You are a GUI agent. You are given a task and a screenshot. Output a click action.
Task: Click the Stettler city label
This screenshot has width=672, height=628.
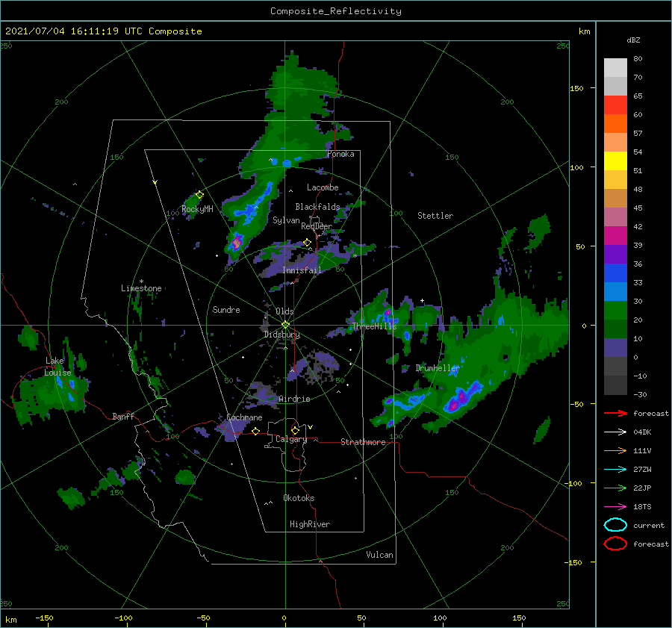pyautogui.click(x=435, y=216)
